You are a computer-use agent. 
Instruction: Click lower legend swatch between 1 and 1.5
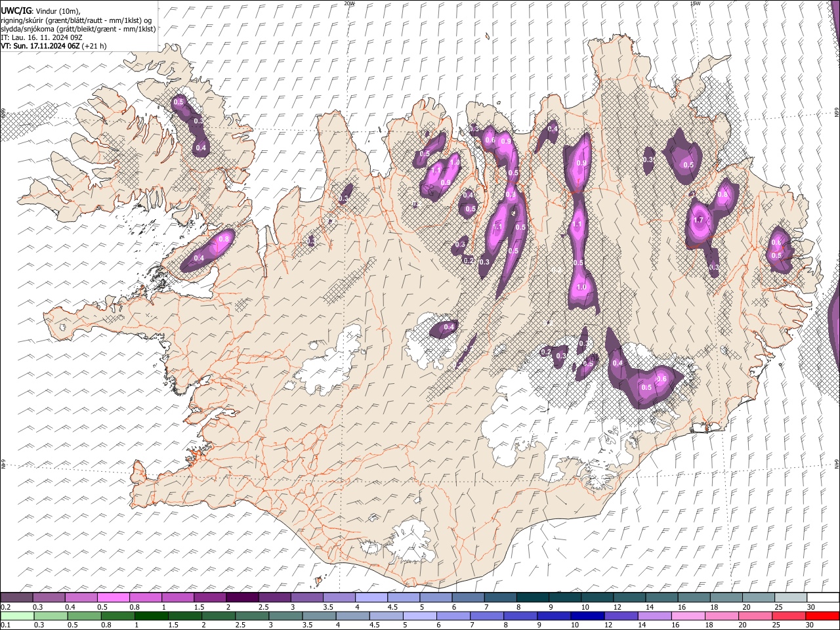pos(152,616)
